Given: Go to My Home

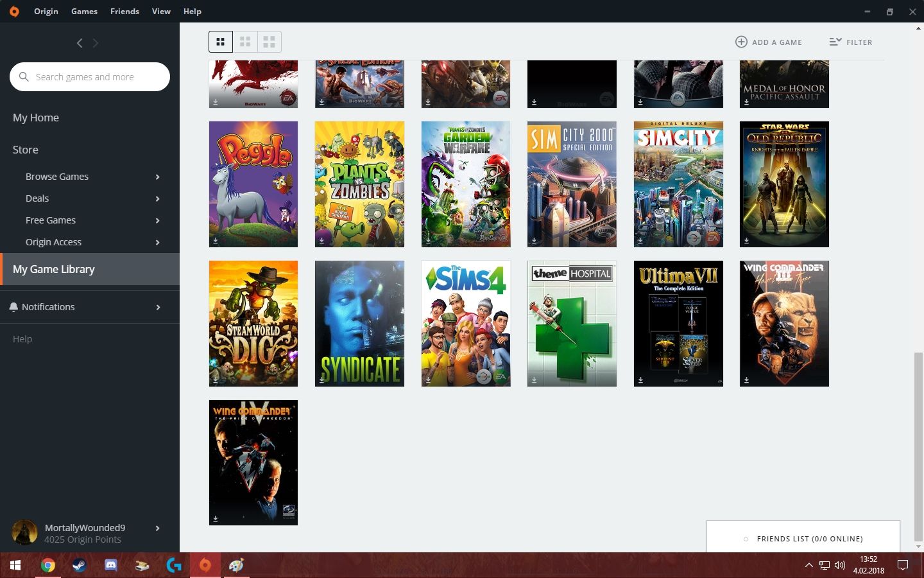Looking at the screenshot, I should tap(36, 118).
